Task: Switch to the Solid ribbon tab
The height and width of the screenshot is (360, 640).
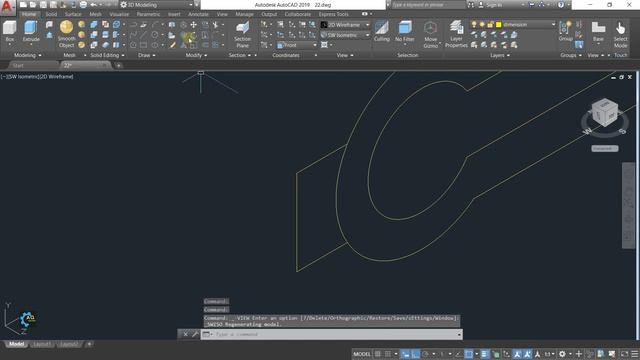Action: pos(51,14)
